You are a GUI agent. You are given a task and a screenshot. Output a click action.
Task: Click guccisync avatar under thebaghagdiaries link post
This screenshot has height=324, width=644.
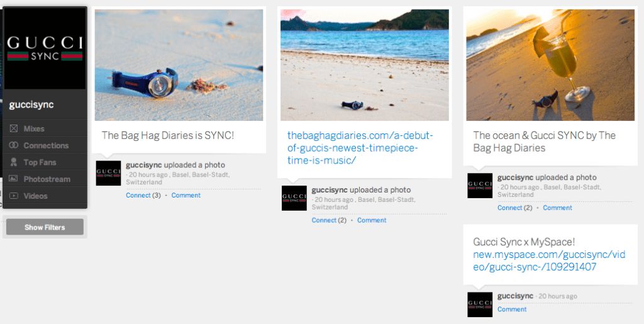click(294, 198)
